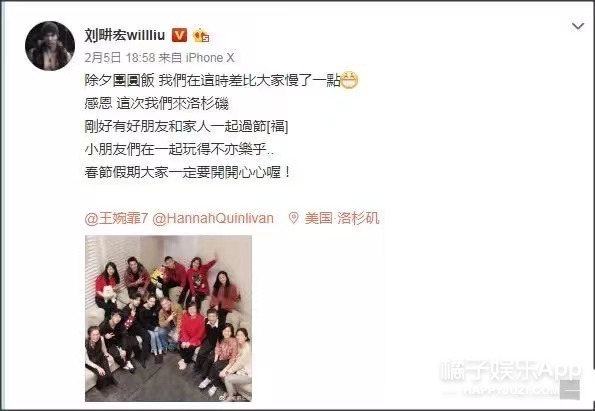Click the location pin icon
Viewport: 595px width, 411px height.
[x=293, y=218]
